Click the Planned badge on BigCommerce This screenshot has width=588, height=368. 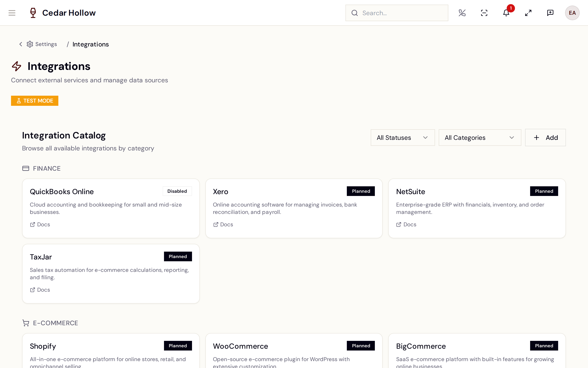click(544, 346)
